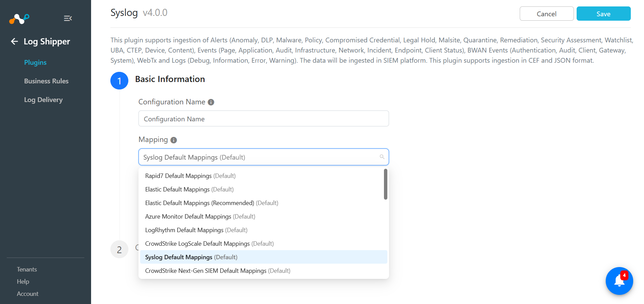
Task: Select CrowdStrike Next-Gen SIEM Default Mappings option
Action: (263, 270)
